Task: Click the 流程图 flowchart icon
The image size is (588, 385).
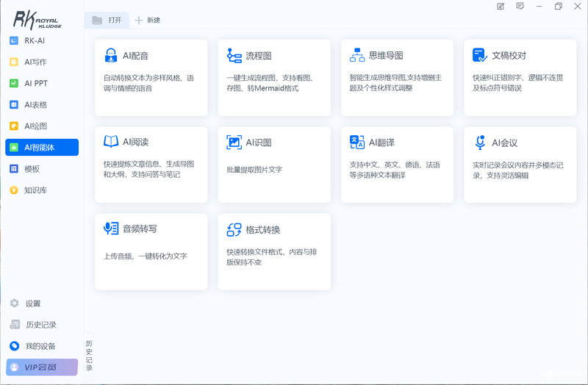Action: (234, 56)
